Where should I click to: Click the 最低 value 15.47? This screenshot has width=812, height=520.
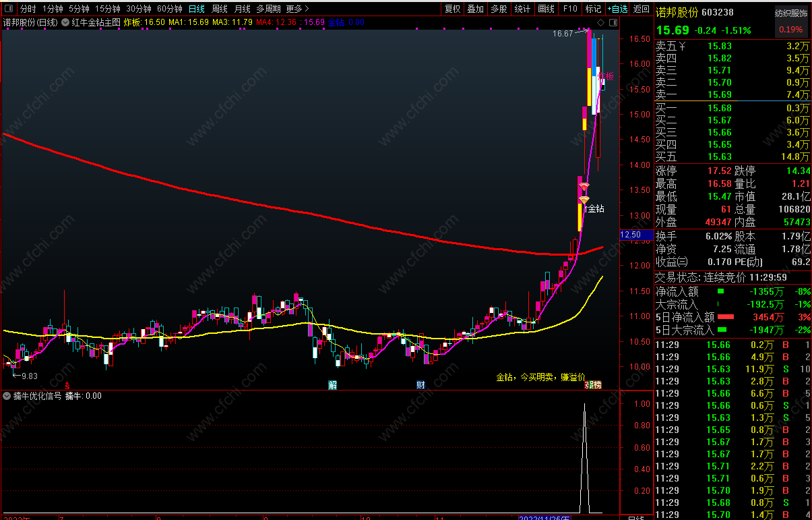tap(719, 196)
